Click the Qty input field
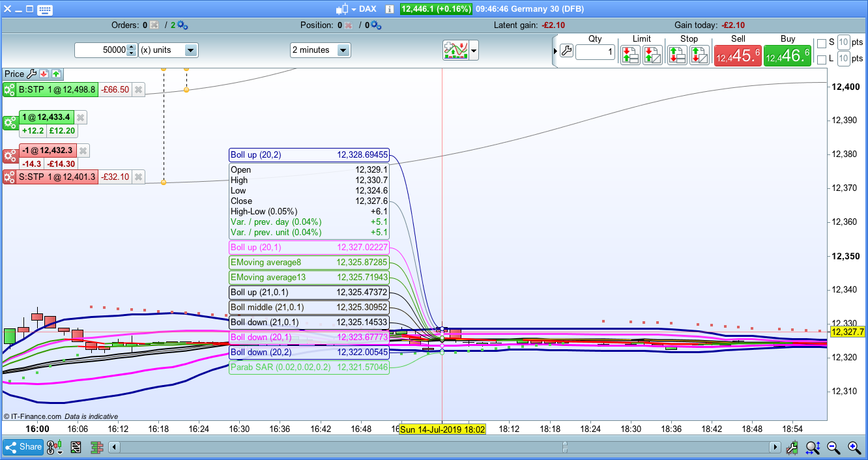The width and height of the screenshot is (868, 460). [x=595, y=51]
